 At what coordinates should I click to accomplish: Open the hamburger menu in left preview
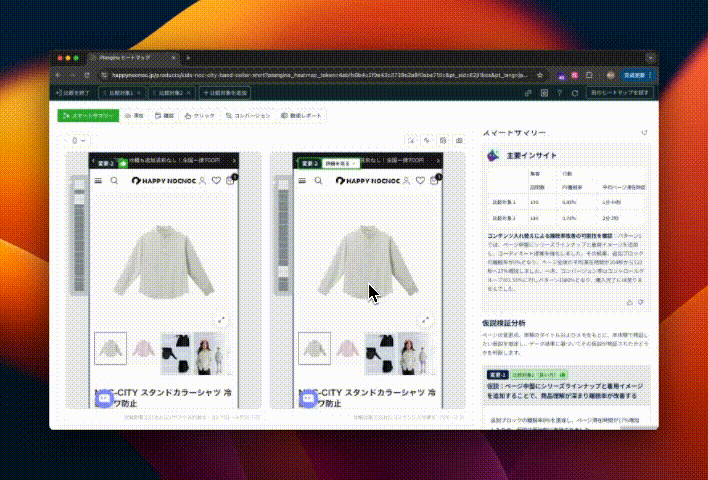click(98, 181)
